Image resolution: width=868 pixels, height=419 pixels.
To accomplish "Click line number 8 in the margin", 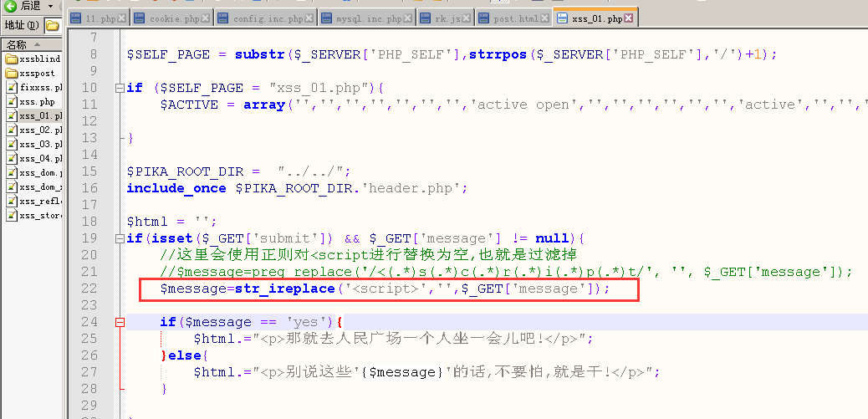I will [x=93, y=54].
